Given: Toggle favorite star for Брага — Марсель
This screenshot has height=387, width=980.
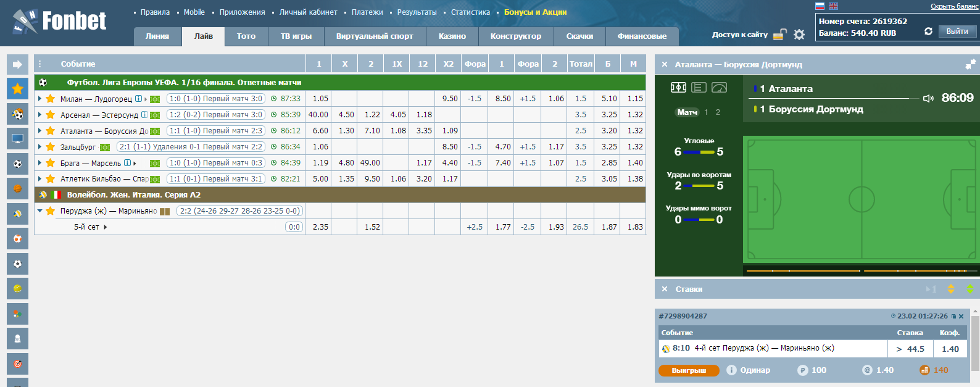Looking at the screenshot, I should tap(51, 163).
